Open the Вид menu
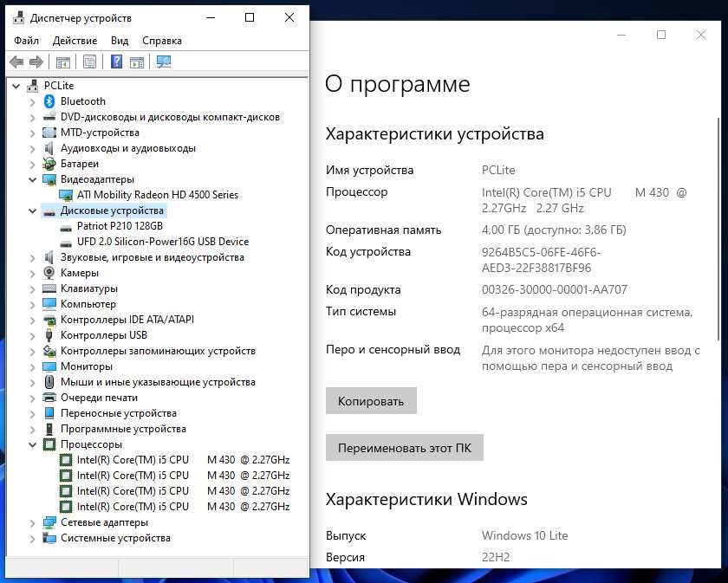728x583 pixels. point(120,41)
